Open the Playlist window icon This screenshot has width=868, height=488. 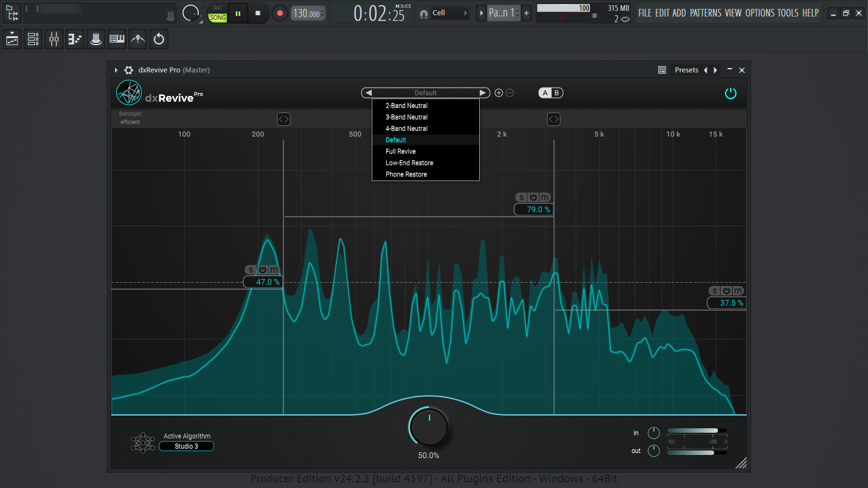tap(12, 39)
